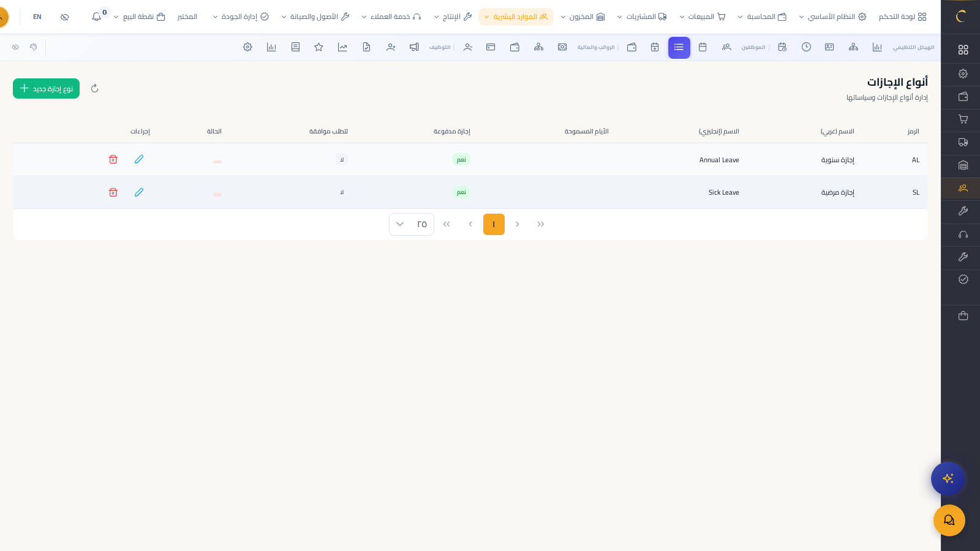Edit the Annual Leave row
Screen dimensions: 980x551
click(139, 159)
